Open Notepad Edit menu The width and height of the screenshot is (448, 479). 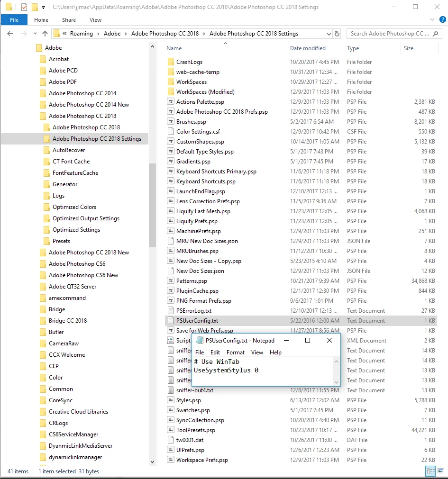[x=215, y=352]
